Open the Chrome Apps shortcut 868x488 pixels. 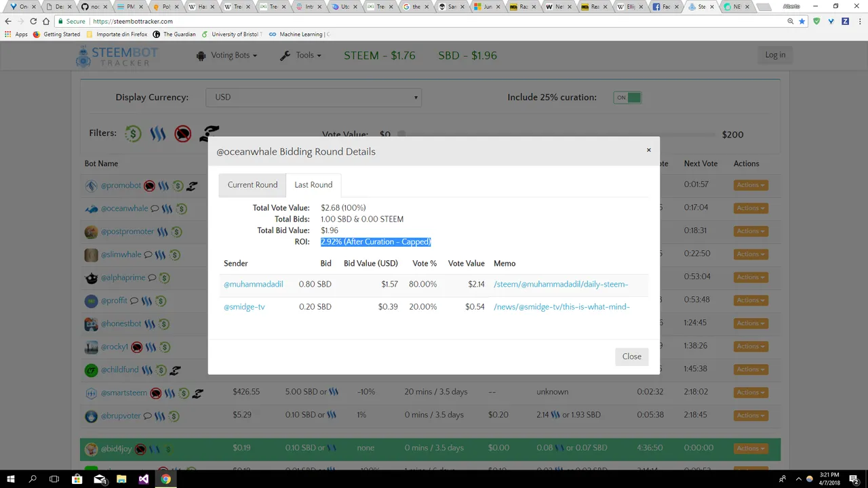[16, 34]
